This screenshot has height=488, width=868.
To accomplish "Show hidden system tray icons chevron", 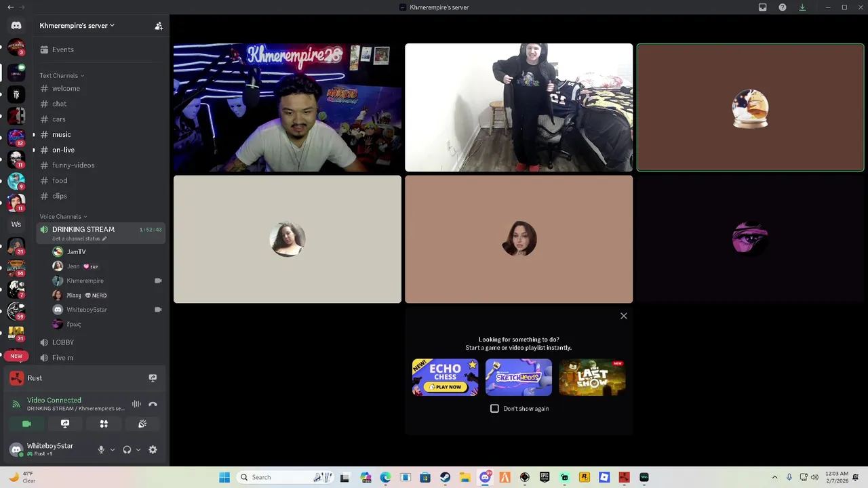I will [774, 477].
